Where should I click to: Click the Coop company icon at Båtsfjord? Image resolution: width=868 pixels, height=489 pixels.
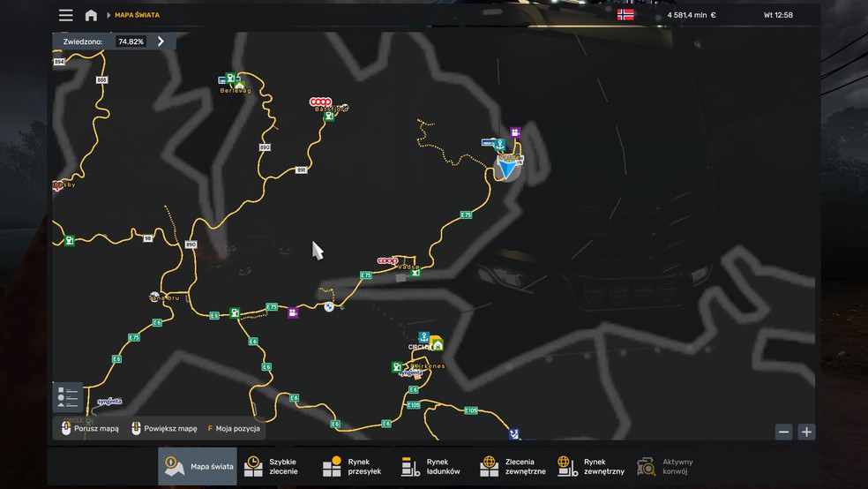point(320,102)
